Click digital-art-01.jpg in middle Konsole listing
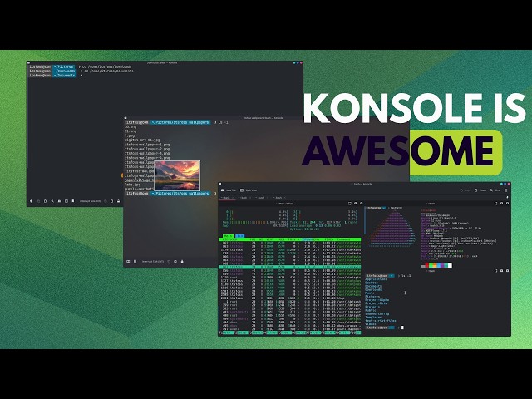532x399 pixels. [x=142, y=140]
